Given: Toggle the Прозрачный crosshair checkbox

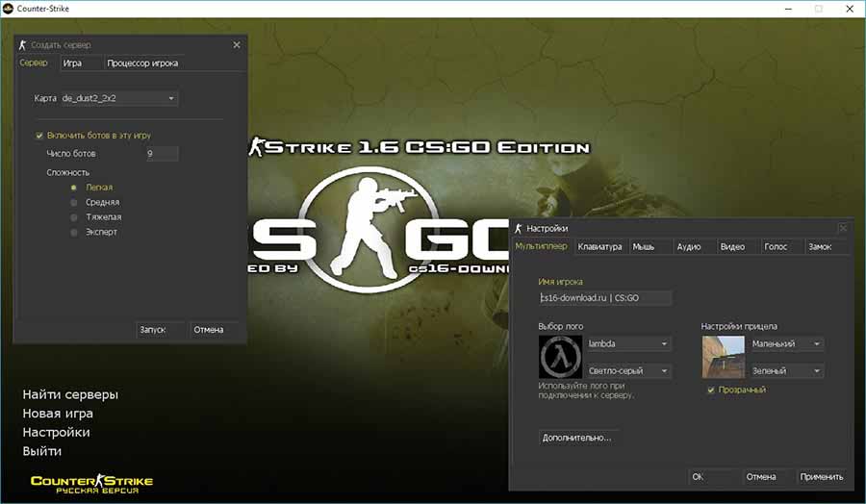Looking at the screenshot, I should click(x=711, y=390).
